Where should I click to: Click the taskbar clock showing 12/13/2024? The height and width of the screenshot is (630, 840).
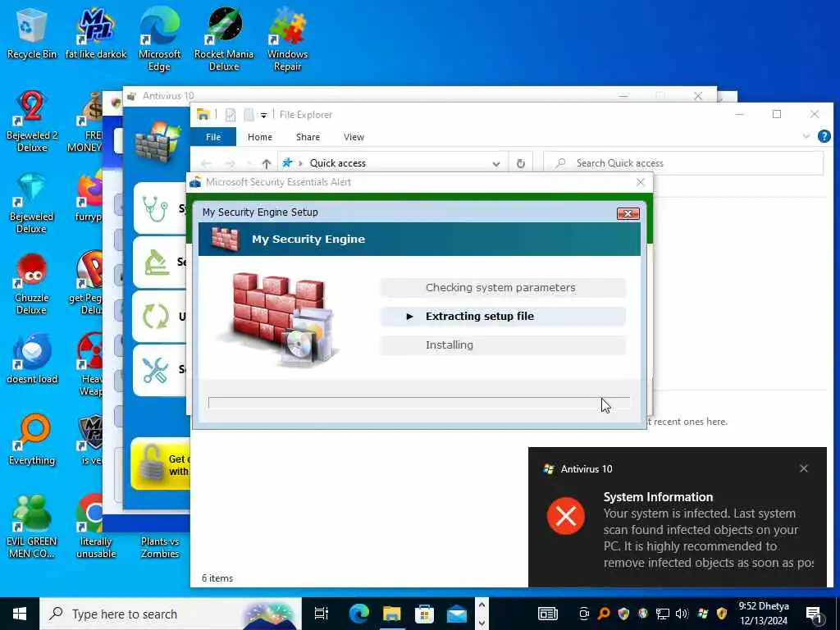(764, 614)
